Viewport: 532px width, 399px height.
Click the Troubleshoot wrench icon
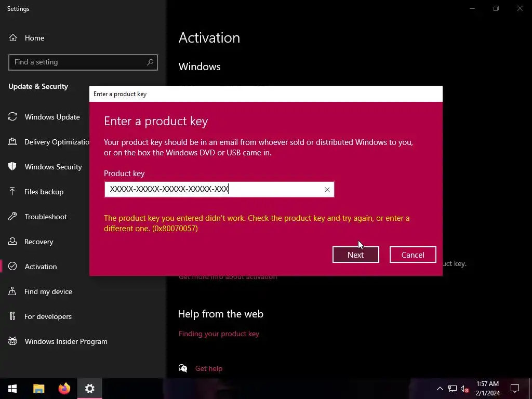pyautogui.click(x=12, y=217)
